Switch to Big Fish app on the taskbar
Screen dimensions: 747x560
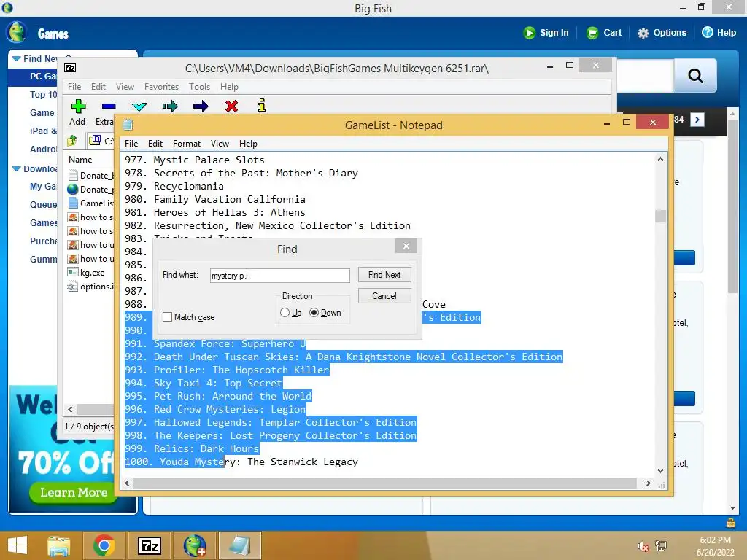point(195,545)
